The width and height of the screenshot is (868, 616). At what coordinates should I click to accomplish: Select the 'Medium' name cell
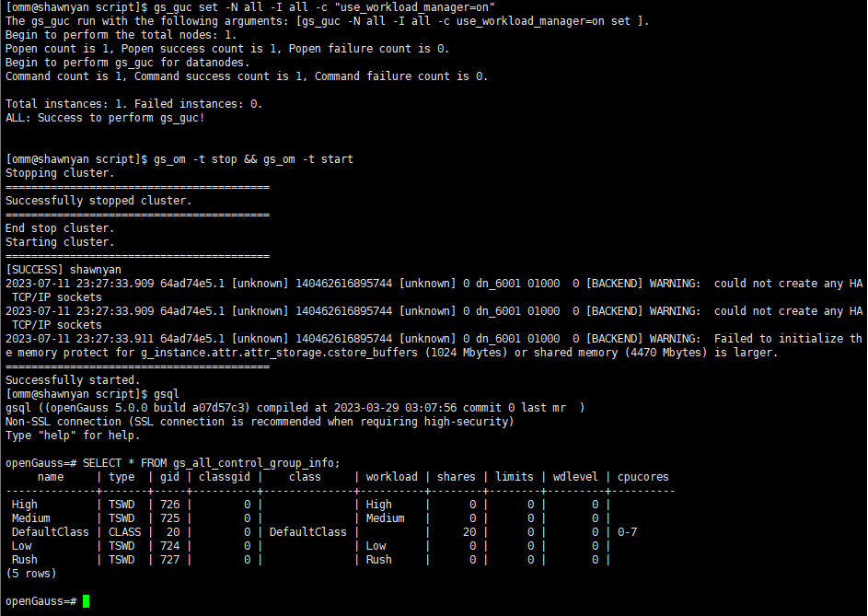[x=31, y=518]
